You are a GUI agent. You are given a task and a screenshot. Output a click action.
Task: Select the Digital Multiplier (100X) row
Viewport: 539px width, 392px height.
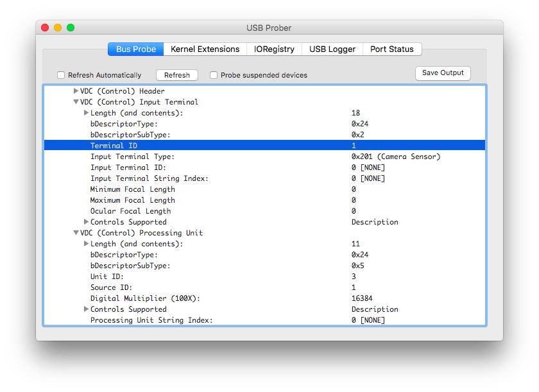tap(264, 298)
